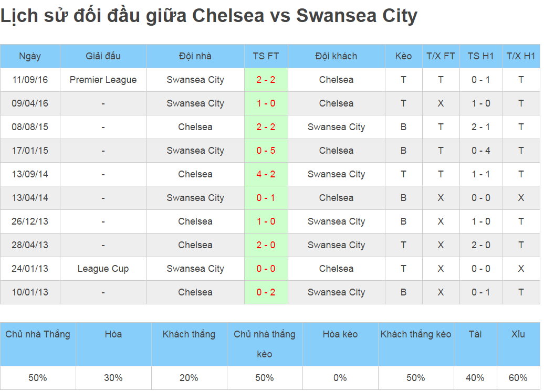Click the 17/01/15 match date
544x392 pixels.
pyautogui.click(x=30, y=151)
